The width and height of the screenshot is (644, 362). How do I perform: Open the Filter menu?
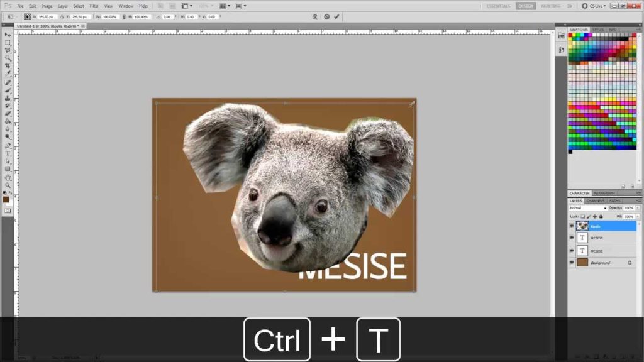94,6
